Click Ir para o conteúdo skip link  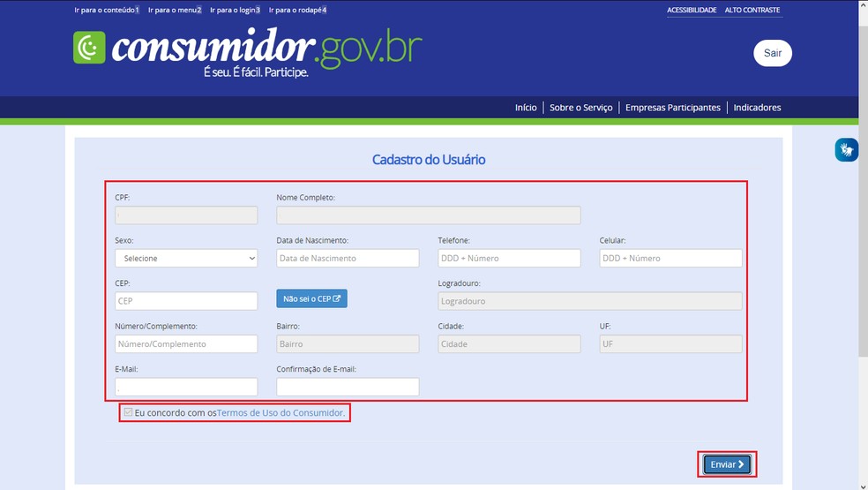point(107,10)
